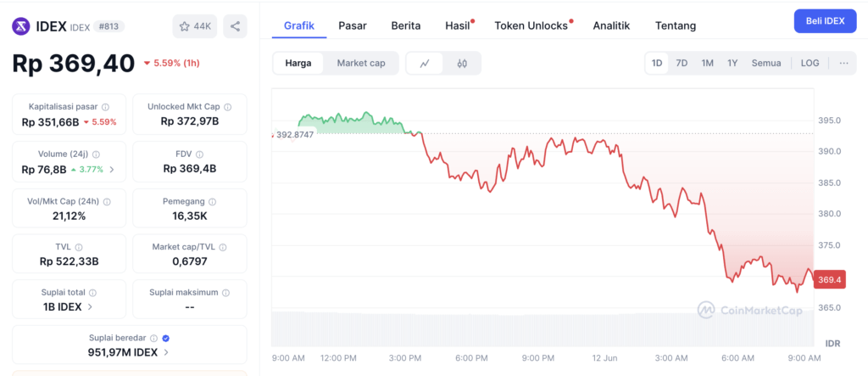The width and height of the screenshot is (868, 376).
Task: Add IDEX to watchlist with star button
Action: (195, 26)
